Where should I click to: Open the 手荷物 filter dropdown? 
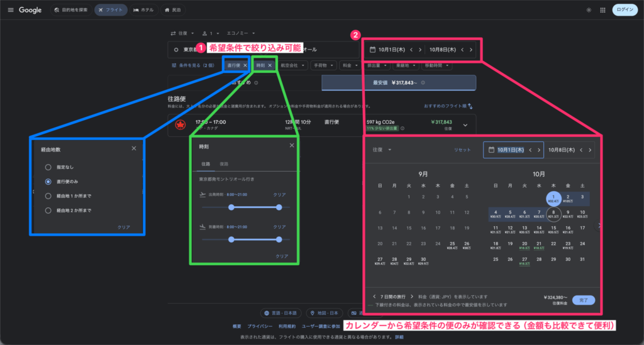click(323, 65)
